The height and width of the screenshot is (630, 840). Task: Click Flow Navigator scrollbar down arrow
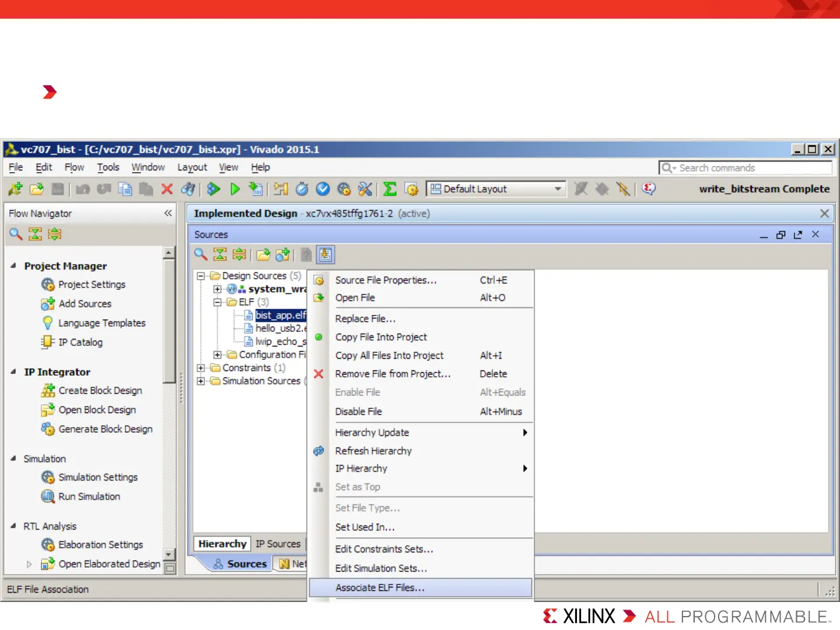169,554
